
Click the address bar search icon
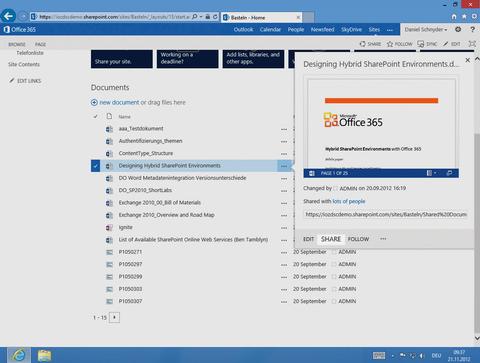point(195,16)
